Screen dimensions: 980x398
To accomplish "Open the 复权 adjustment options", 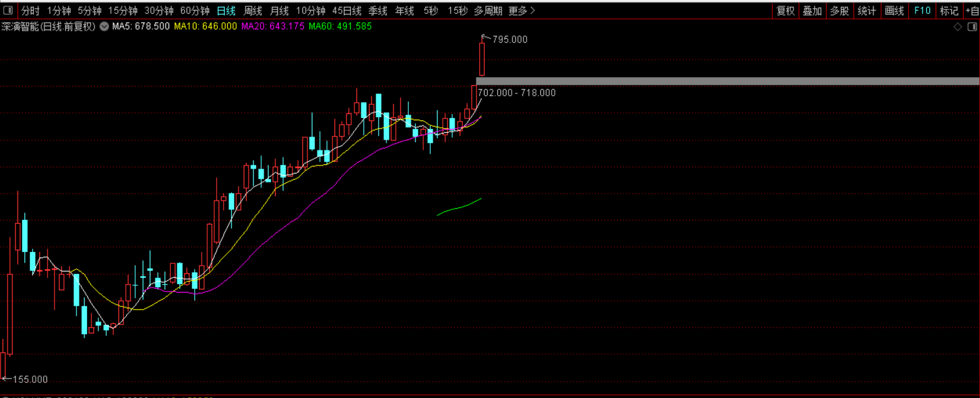I will point(785,11).
